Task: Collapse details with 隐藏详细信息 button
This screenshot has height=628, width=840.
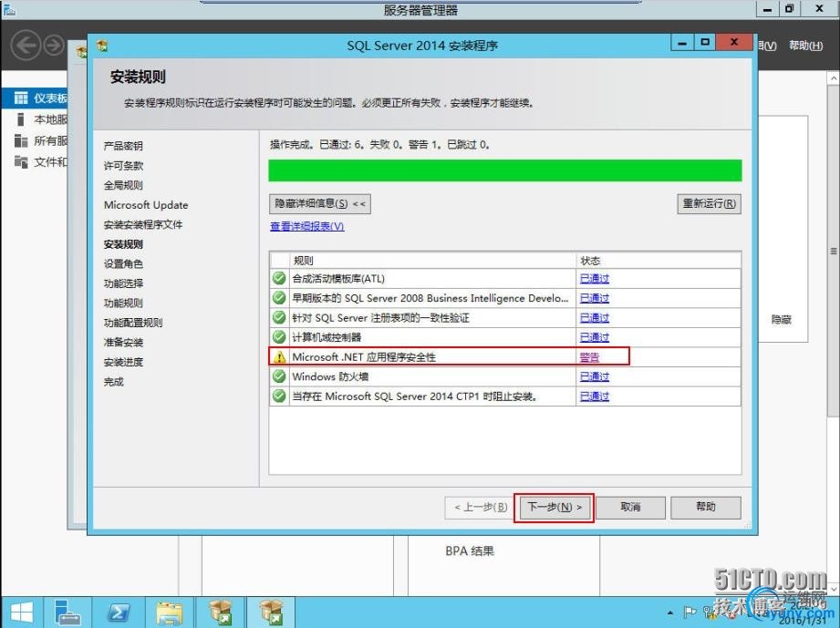Action: tap(320, 204)
